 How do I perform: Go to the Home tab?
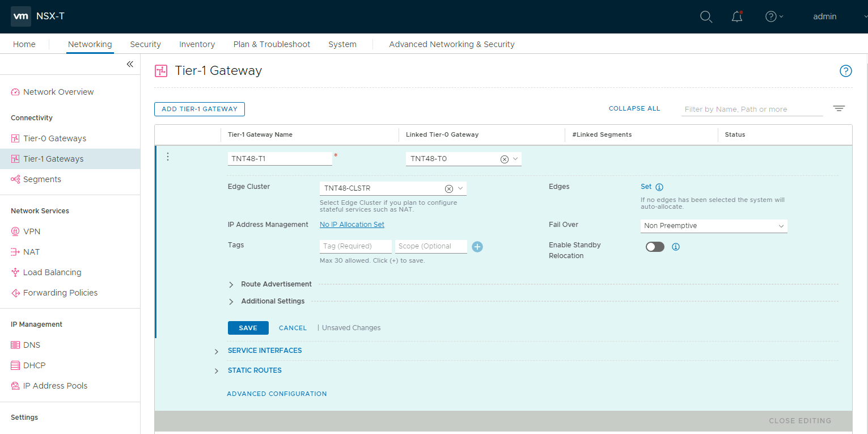24,44
